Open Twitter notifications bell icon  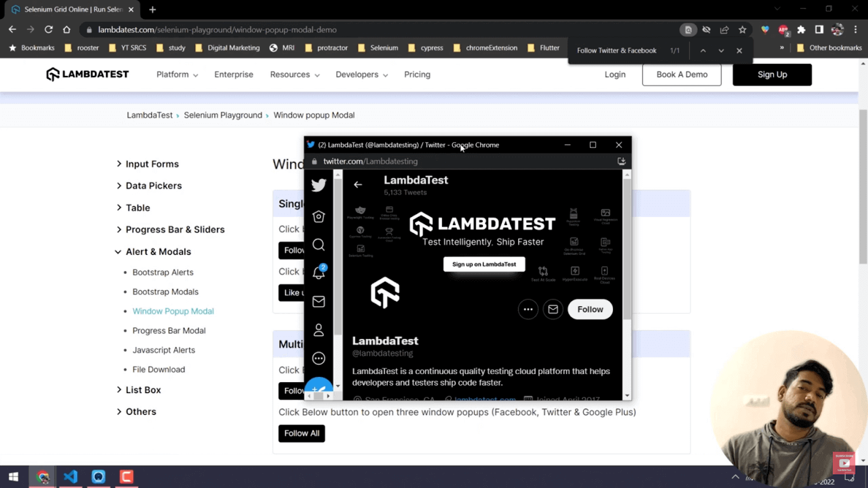coord(319,272)
